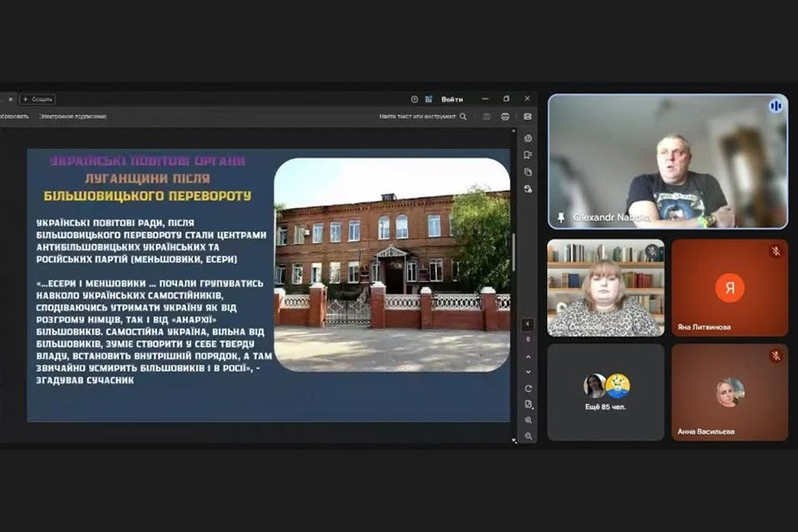This screenshot has width=798, height=532.
Task: Click the scroll-up arrow at scrollbar top
Action: pyautogui.click(x=513, y=131)
